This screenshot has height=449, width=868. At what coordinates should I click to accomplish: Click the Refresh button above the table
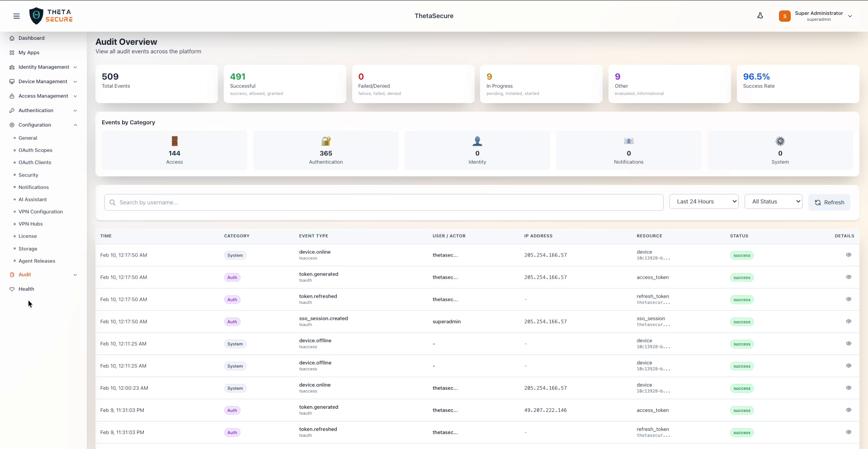(x=829, y=202)
